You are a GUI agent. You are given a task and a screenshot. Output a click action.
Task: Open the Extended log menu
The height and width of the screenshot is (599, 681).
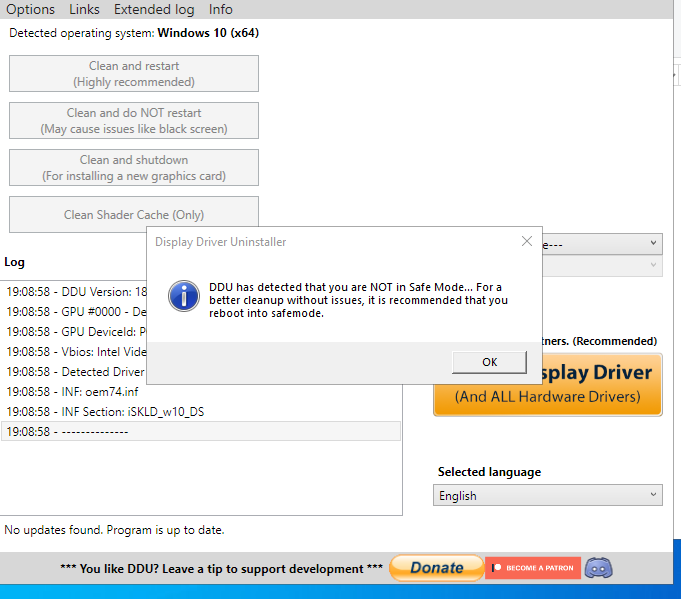point(154,9)
